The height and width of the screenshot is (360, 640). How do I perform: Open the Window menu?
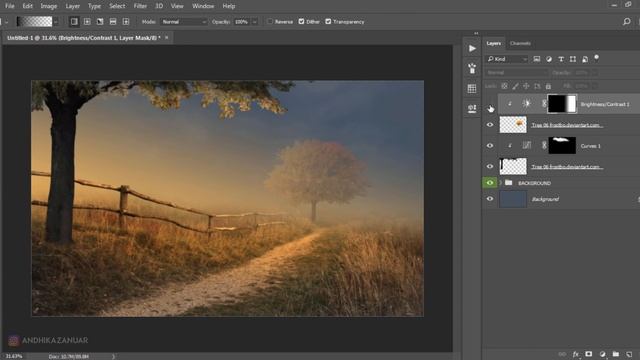(x=203, y=6)
